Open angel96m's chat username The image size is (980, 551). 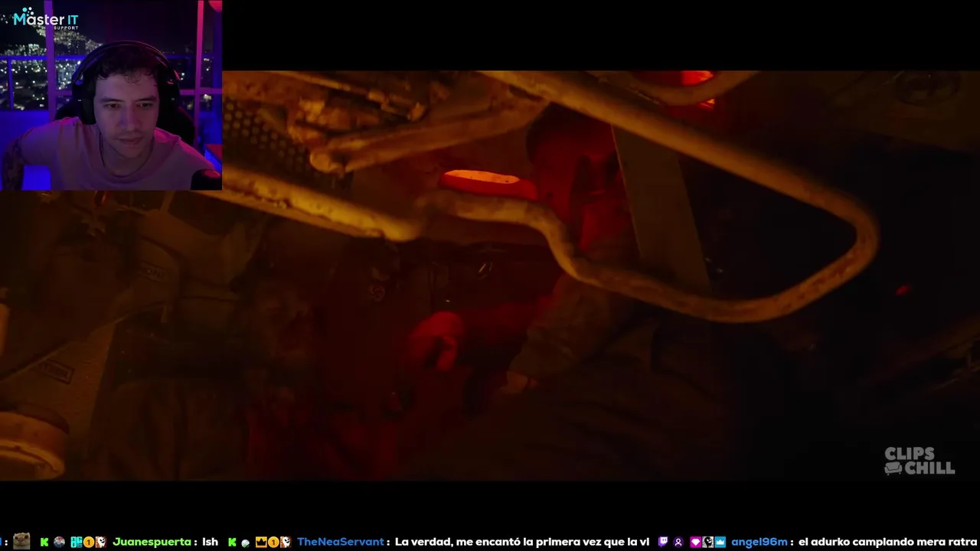759,542
